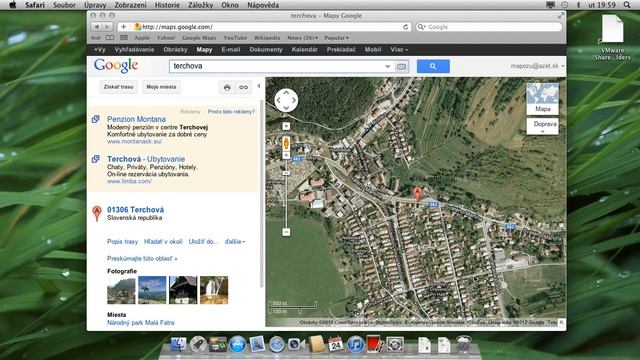The height and width of the screenshot is (360, 640).
Task: Open the Nápověda menu
Action: click(263, 5)
